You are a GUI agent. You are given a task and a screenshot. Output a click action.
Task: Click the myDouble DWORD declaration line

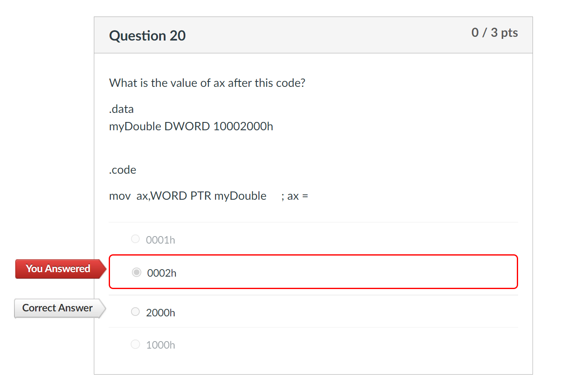point(191,126)
